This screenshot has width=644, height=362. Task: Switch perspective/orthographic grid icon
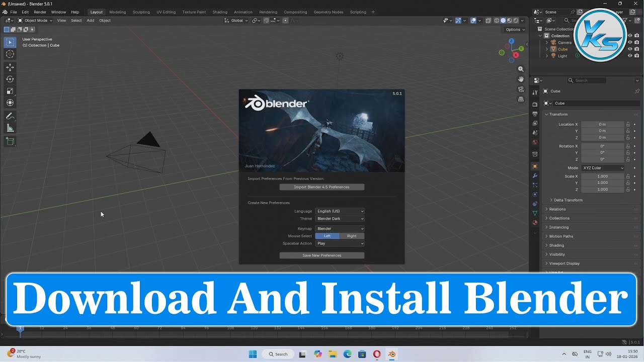pos(521,99)
